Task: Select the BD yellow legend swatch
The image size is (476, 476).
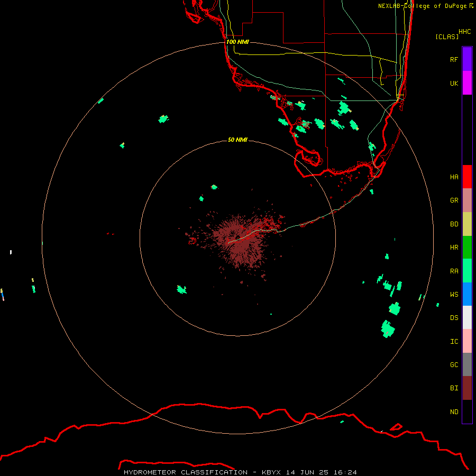Action: point(467,224)
